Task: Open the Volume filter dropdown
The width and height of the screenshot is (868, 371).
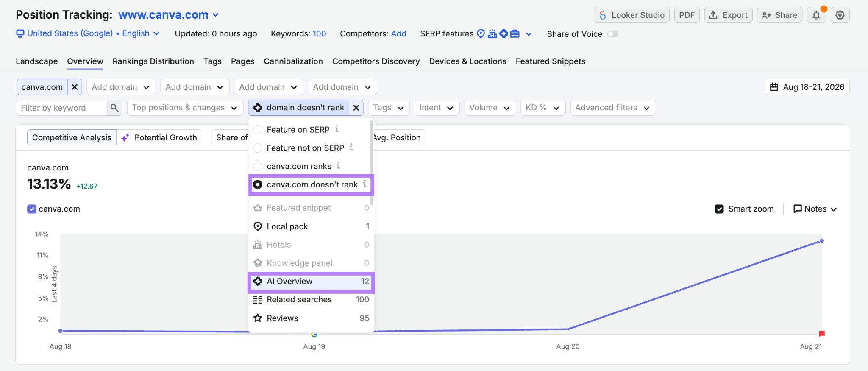Action: point(490,108)
